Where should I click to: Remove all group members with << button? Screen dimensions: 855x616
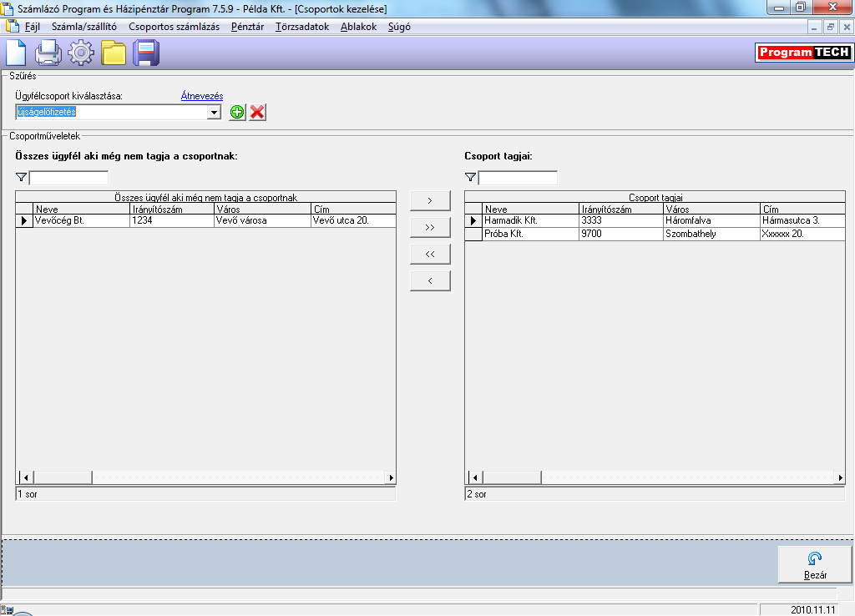point(430,254)
